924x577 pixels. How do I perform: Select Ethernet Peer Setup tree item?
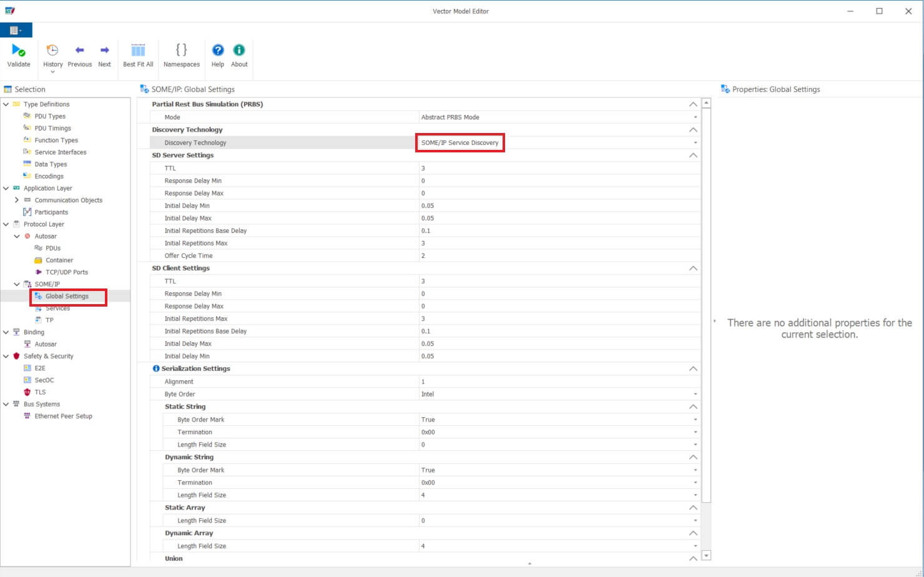[x=63, y=417]
